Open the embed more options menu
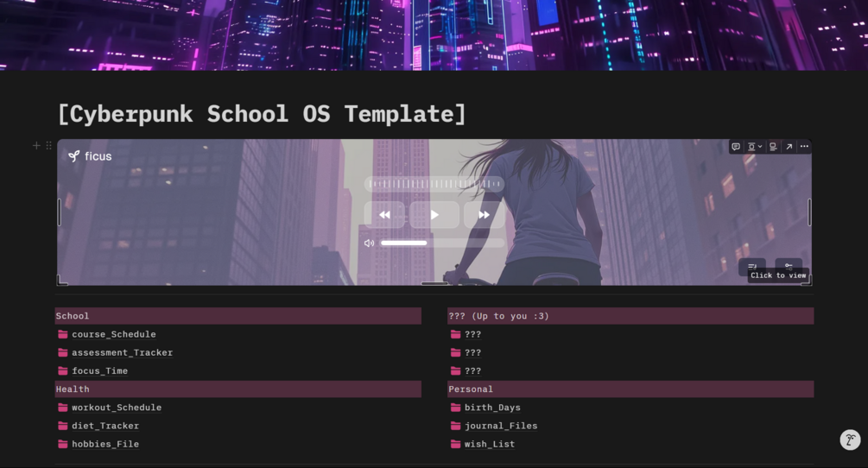Image resolution: width=868 pixels, height=468 pixels. [804, 147]
